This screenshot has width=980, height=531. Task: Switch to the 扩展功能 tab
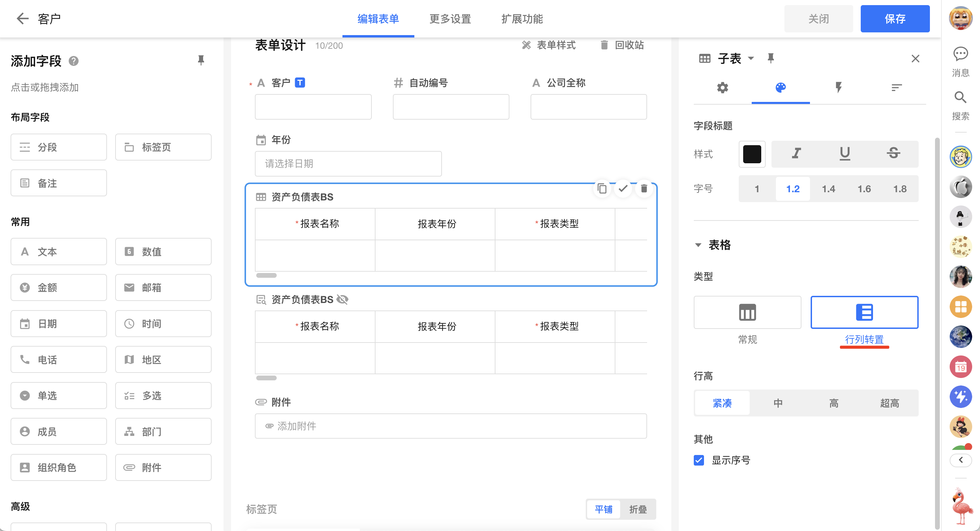tap(522, 19)
